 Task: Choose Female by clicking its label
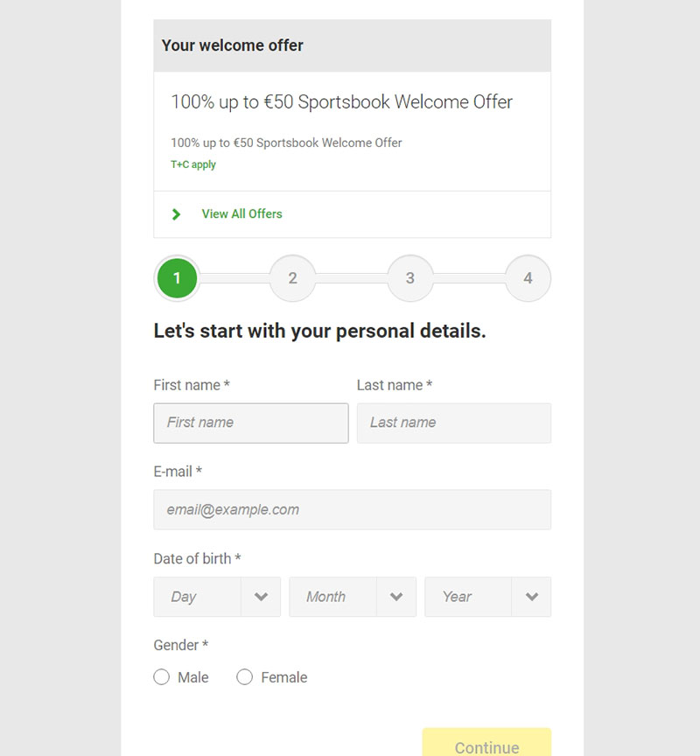284,677
